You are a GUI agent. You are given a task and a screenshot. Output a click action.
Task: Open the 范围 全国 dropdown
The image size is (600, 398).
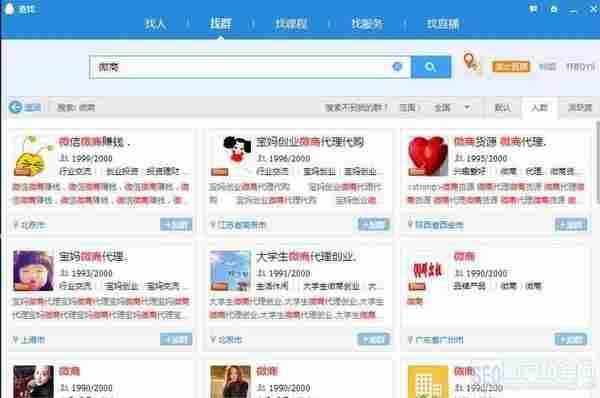pos(452,108)
